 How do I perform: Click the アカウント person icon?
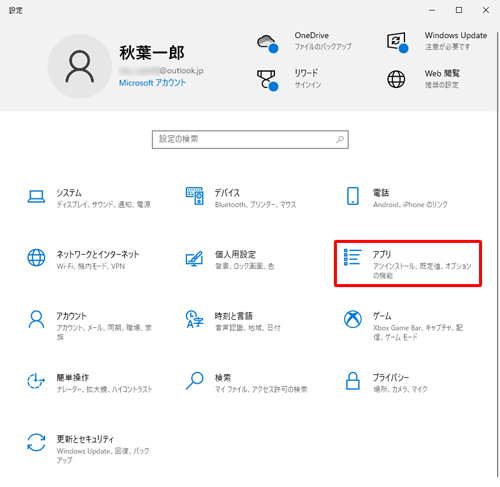(x=36, y=319)
